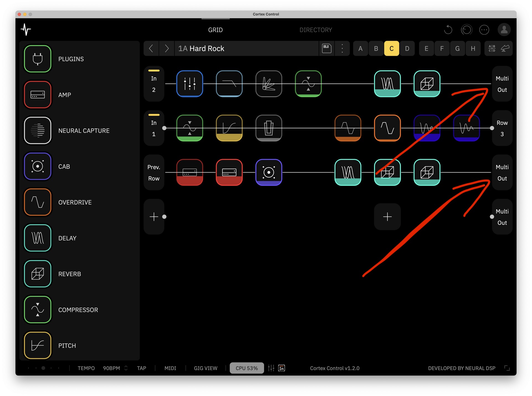Screen dimensions: 532x396
Task: Go to the next preset arrow
Action: (167, 49)
